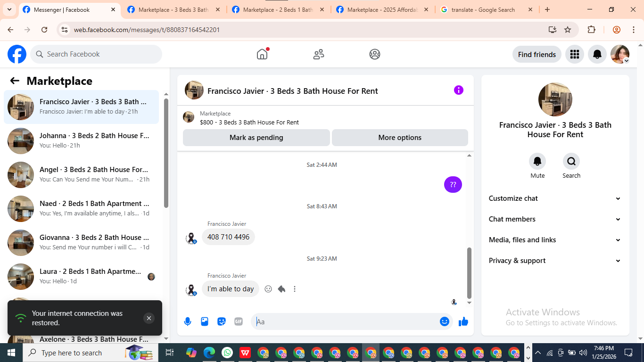Open the tab search dropdown in Chrome

coord(9,9)
